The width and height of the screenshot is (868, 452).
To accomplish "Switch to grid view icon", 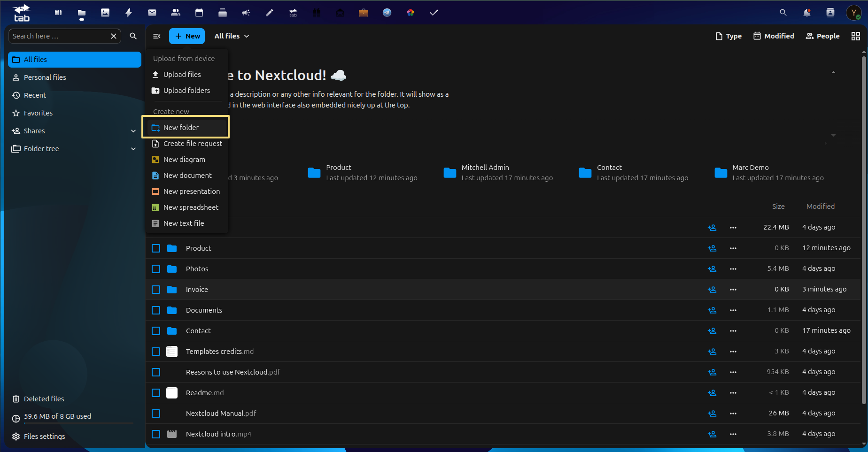I will tap(856, 36).
